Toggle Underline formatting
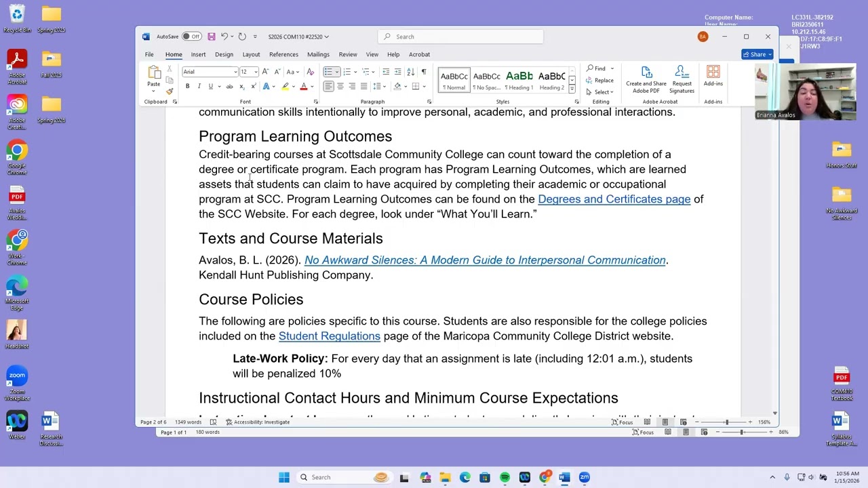 tap(210, 86)
